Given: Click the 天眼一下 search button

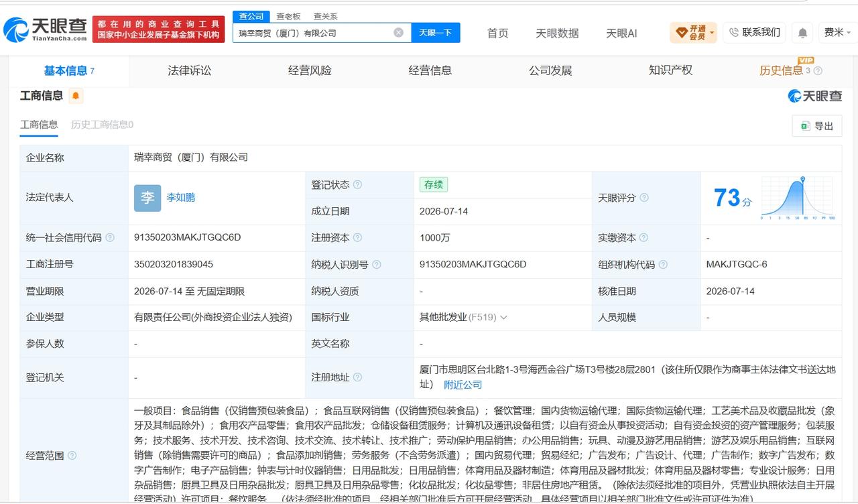Looking at the screenshot, I should (x=436, y=32).
